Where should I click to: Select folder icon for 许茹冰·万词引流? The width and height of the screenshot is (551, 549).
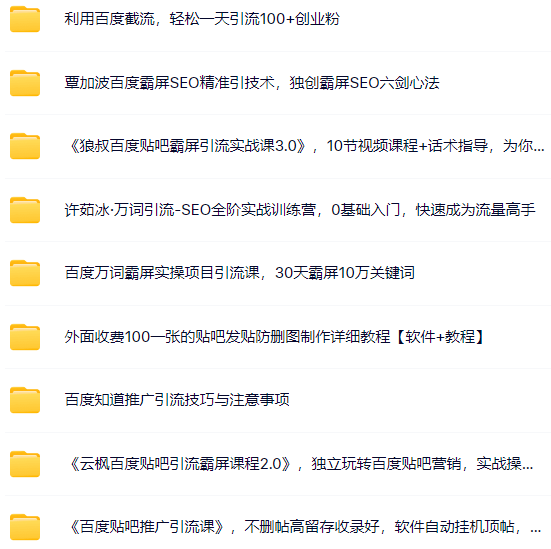pyautogui.click(x=25, y=210)
